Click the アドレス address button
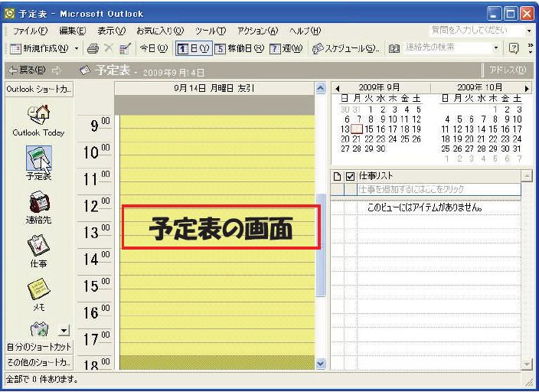This screenshot has height=392, width=539. 508,70
